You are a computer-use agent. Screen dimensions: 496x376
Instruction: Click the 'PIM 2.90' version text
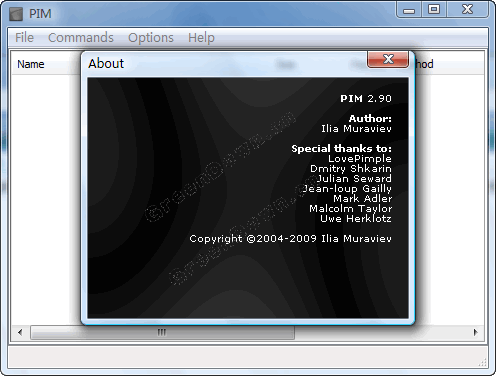[366, 99]
